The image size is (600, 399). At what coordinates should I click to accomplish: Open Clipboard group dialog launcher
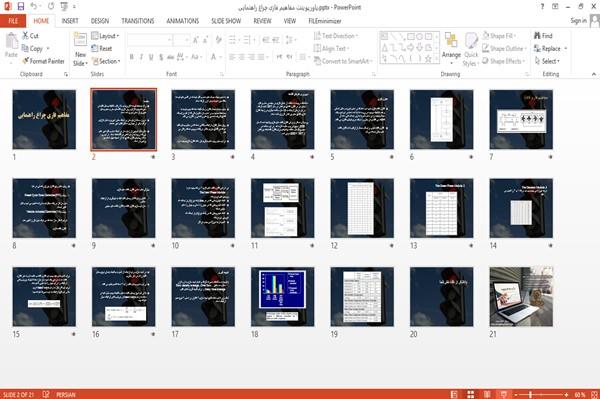point(66,74)
